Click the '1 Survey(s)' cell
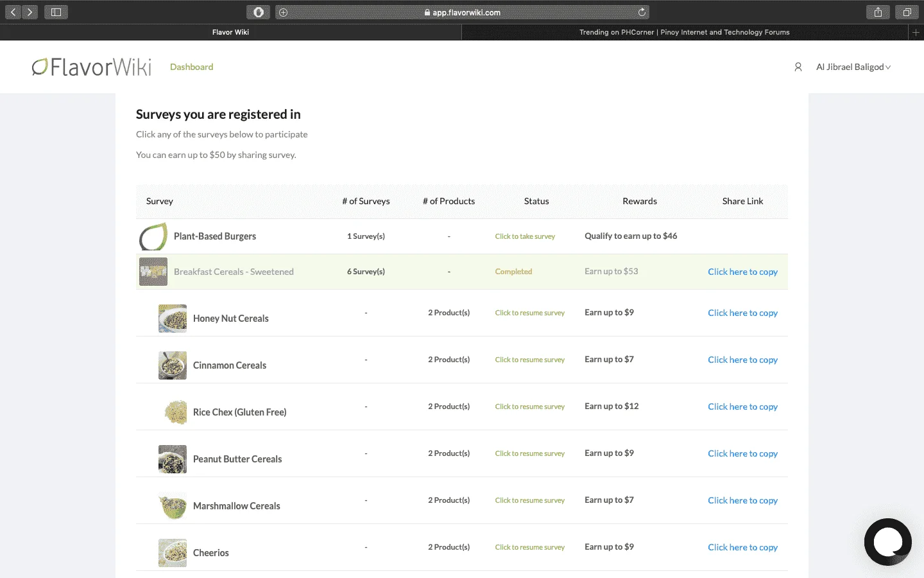This screenshot has height=578, width=924. point(366,236)
